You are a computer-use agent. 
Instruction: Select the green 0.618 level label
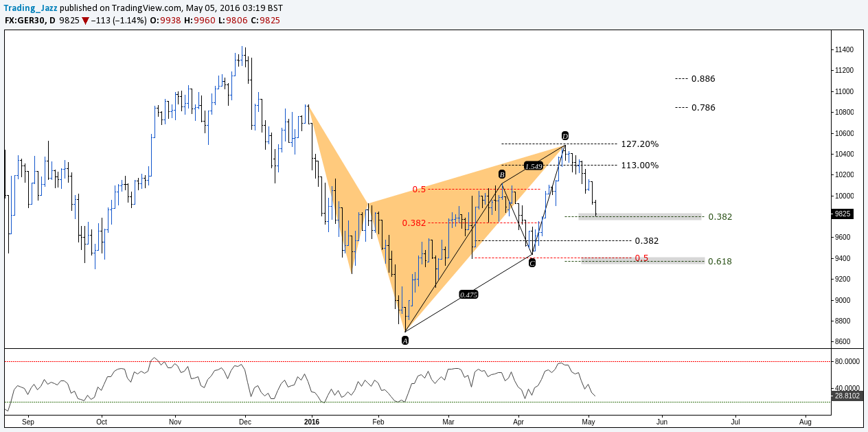pyautogui.click(x=720, y=262)
